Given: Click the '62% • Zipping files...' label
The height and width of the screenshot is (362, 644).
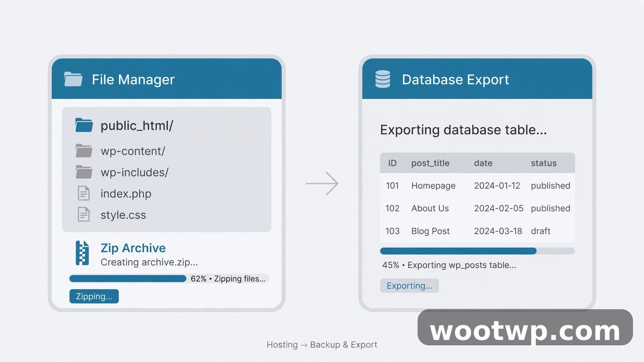Looking at the screenshot, I should [x=228, y=279].
